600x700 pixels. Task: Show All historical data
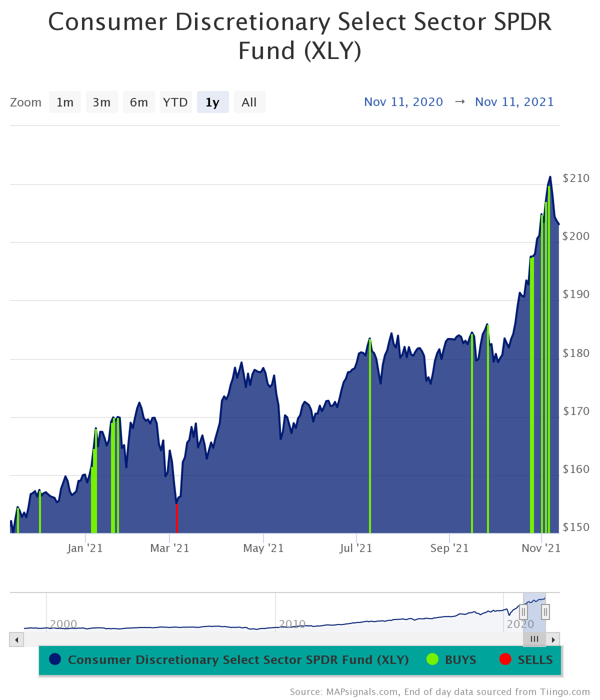pos(249,102)
